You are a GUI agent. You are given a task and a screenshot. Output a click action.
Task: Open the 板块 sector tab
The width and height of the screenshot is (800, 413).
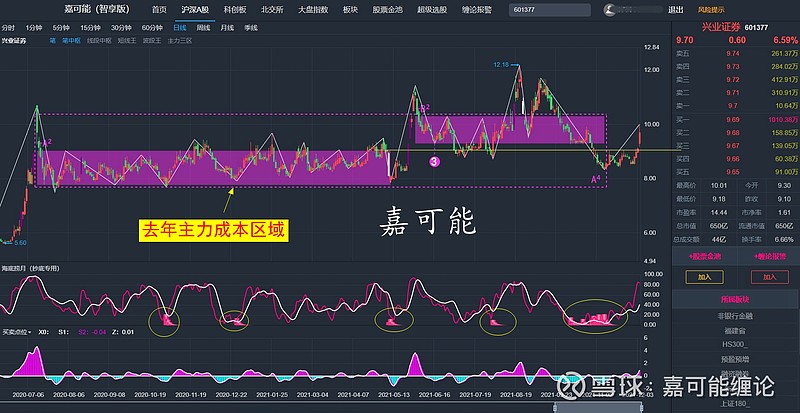[x=351, y=10]
